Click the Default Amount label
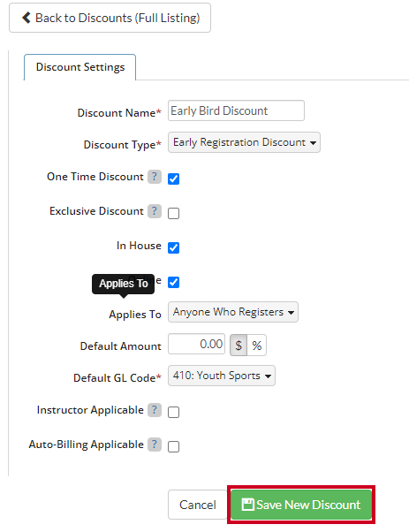This screenshot has width=409, height=532. [x=121, y=346]
